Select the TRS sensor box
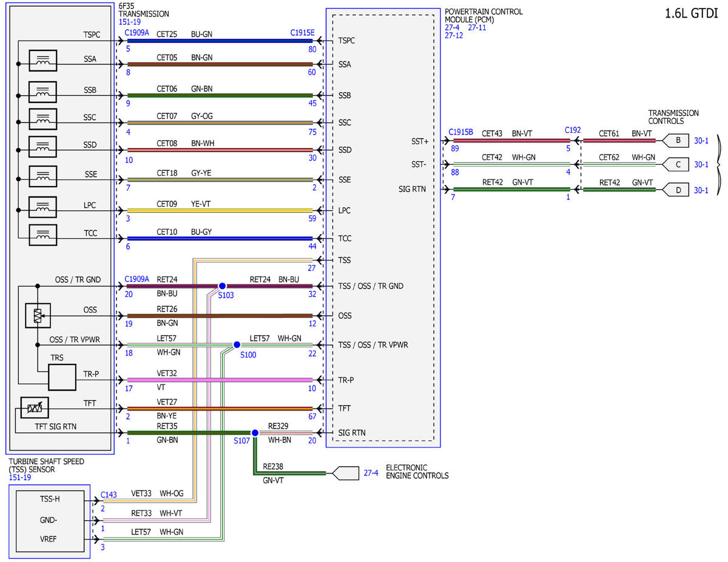Image resolution: width=728 pixels, height=562 pixels. pyautogui.click(x=62, y=377)
